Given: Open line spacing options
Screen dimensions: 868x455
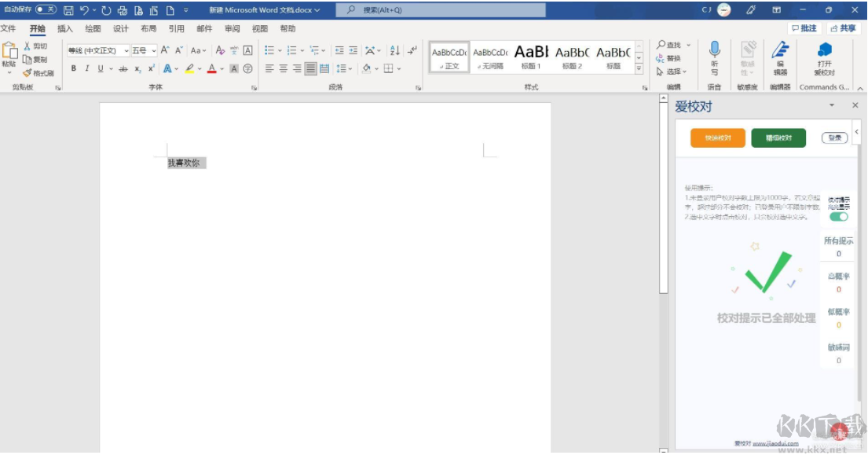Looking at the screenshot, I should coord(344,68).
